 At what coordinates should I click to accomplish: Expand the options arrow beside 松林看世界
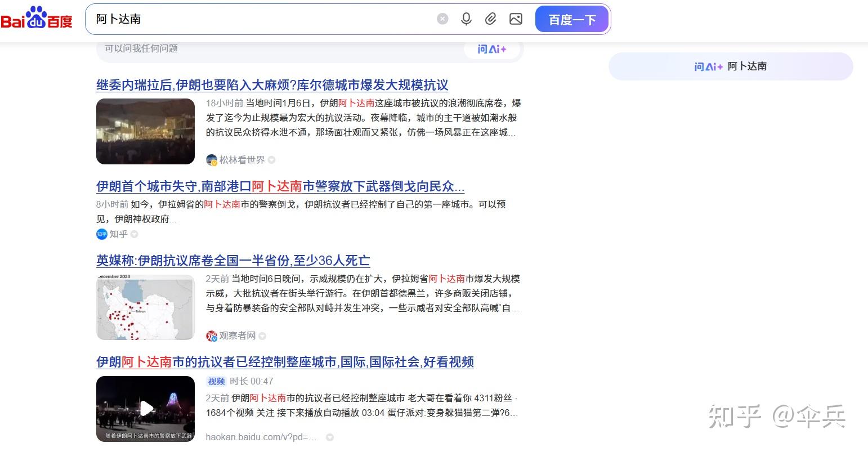pyautogui.click(x=271, y=160)
